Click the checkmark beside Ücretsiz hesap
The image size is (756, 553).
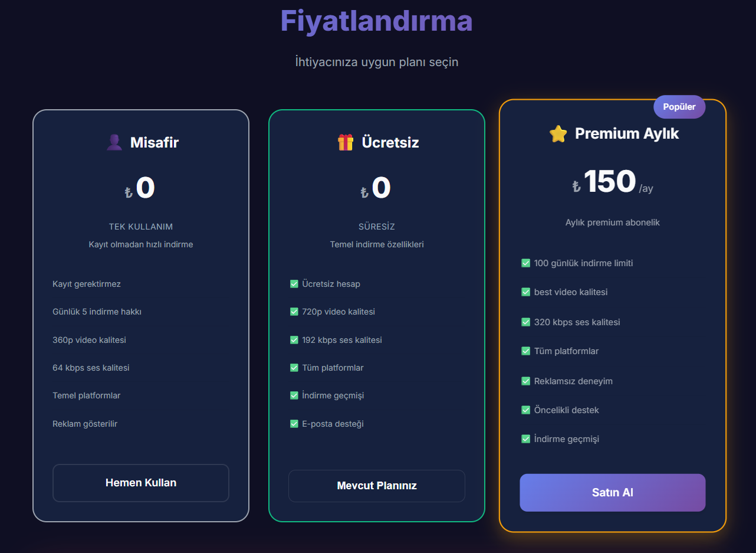pos(294,284)
